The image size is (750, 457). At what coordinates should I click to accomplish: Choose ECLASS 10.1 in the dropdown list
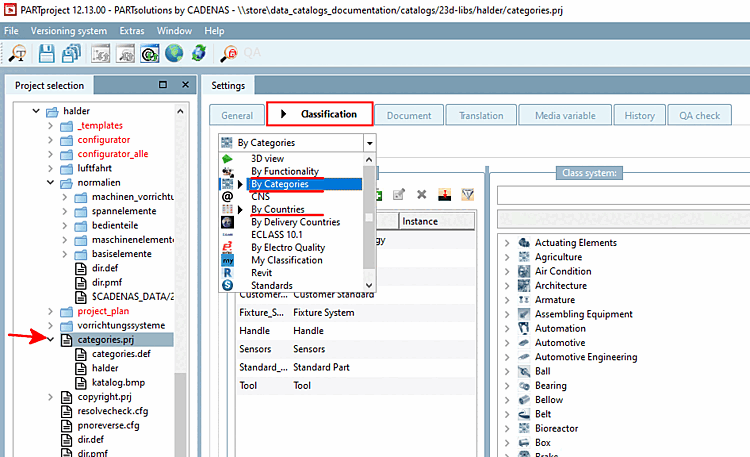[276, 234]
